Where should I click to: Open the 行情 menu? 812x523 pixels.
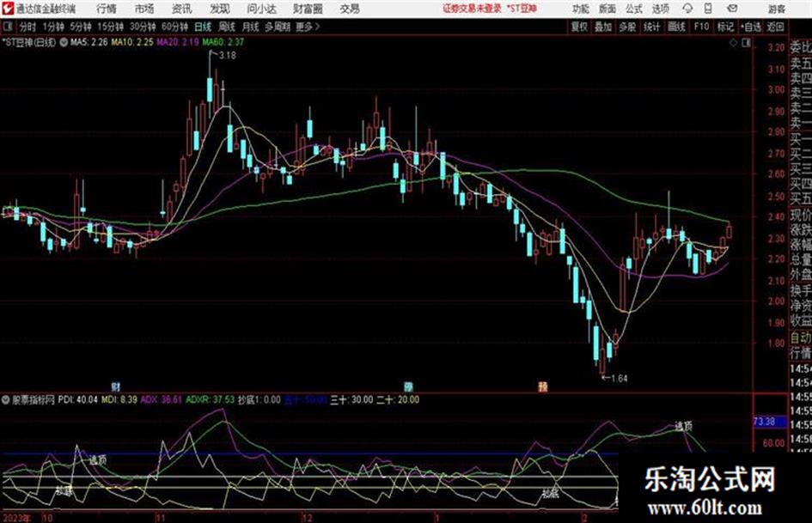pos(107,9)
